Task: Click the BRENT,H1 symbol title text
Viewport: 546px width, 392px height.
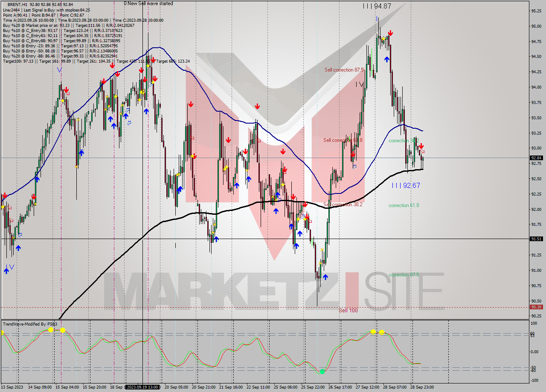Action: coord(17,4)
